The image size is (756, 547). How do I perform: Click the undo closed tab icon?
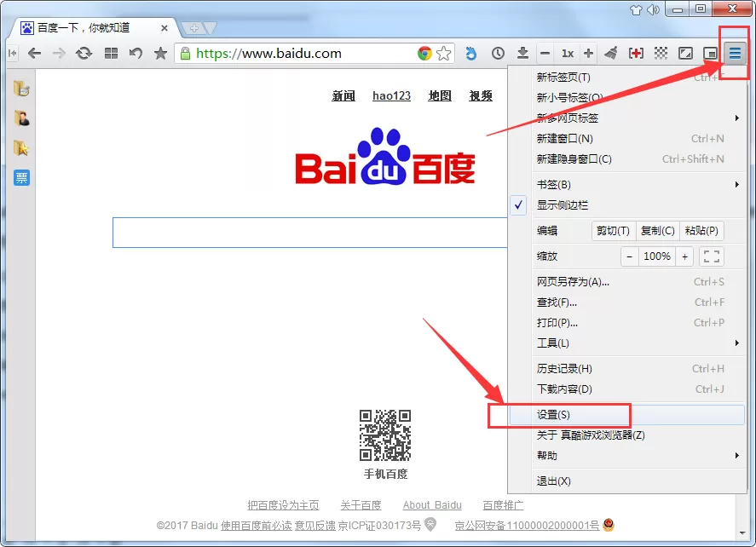coord(136,53)
